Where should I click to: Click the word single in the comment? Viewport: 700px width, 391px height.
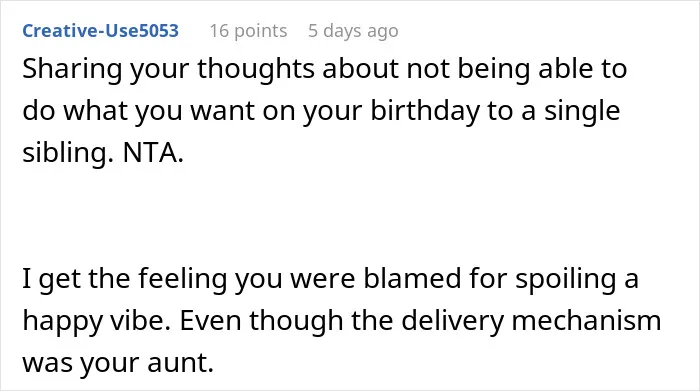tap(581, 111)
